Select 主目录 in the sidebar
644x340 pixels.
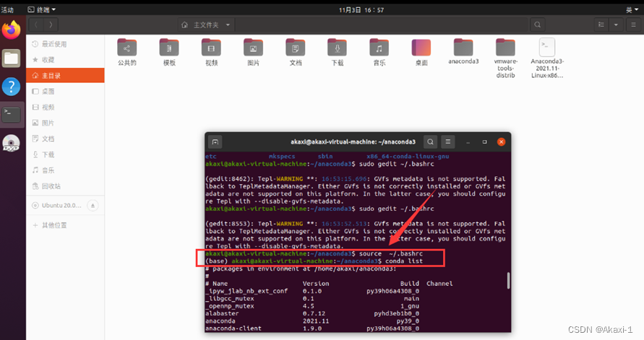point(65,76)
